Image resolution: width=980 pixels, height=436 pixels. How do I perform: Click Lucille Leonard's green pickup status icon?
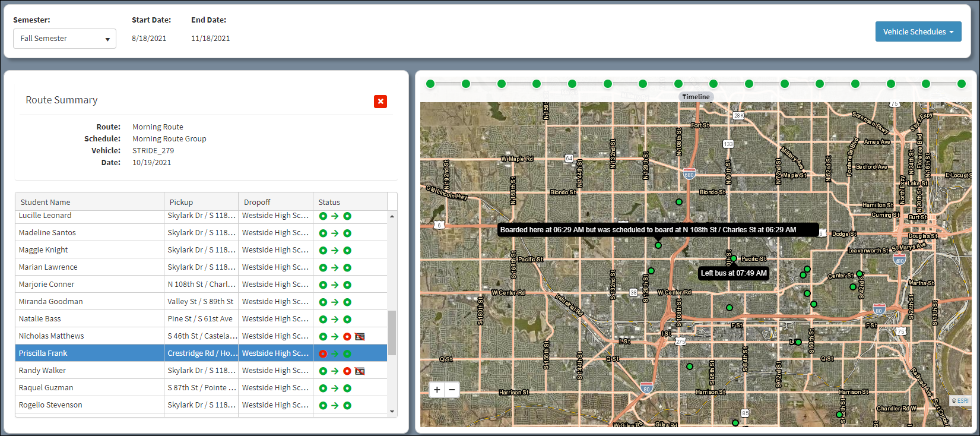[x=323, y=216]
